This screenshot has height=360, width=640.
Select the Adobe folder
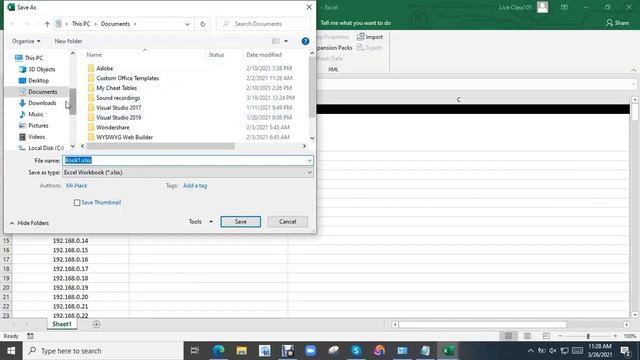pos(104,68)
